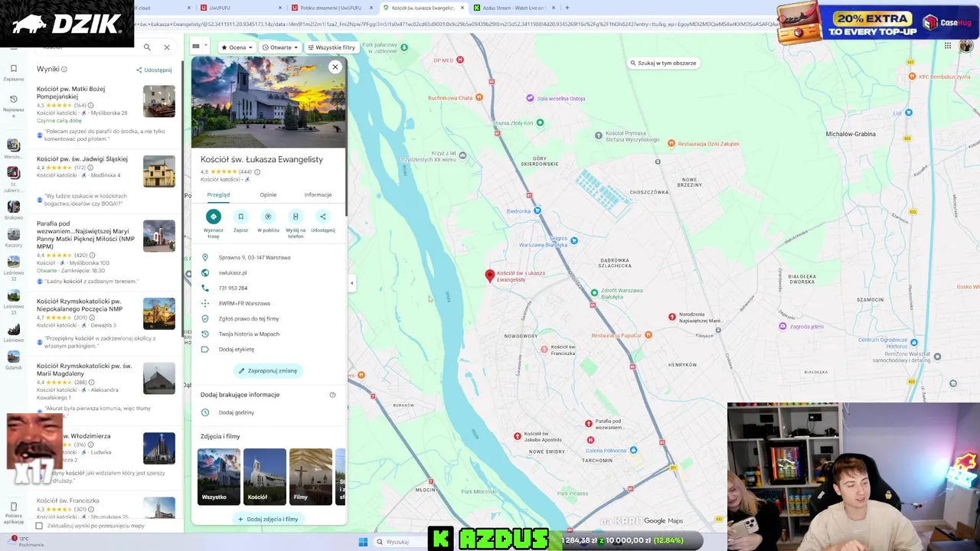980x551 pixels.
Task: Click the browser new tab plus button
Action: coord(567,8)
